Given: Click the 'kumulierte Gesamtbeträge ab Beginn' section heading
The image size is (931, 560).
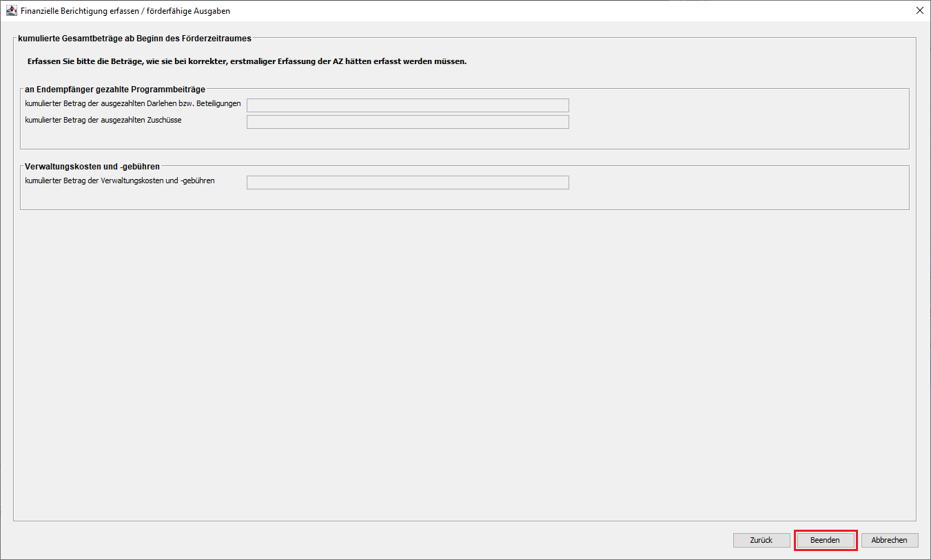Looking at the screenshot, I should (x=134, y=39).
